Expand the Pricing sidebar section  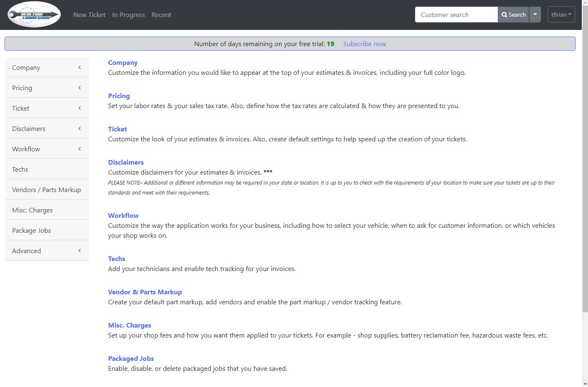(x=47, y=88)
